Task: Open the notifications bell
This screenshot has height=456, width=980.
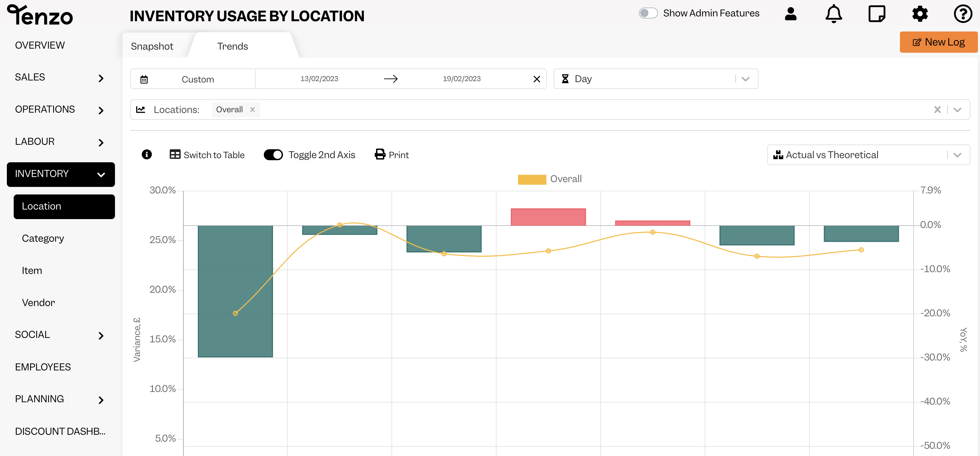Action: [x=834, y=14]
